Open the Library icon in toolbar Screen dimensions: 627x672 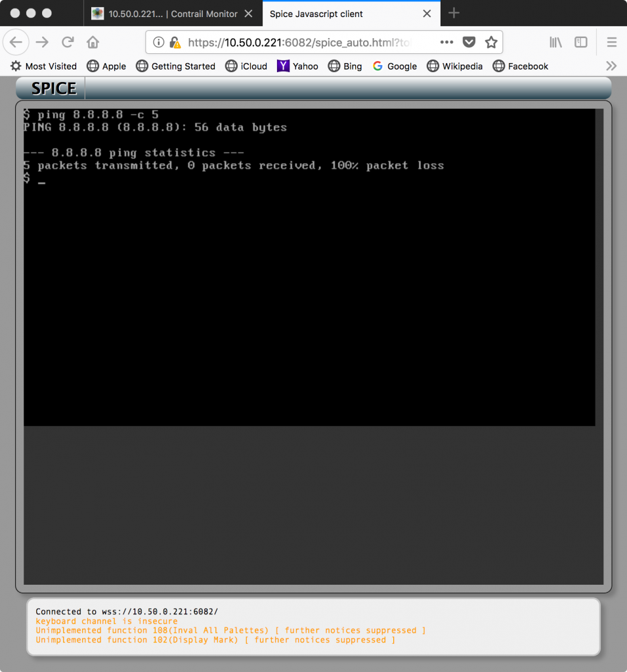[x=556, y=42]
